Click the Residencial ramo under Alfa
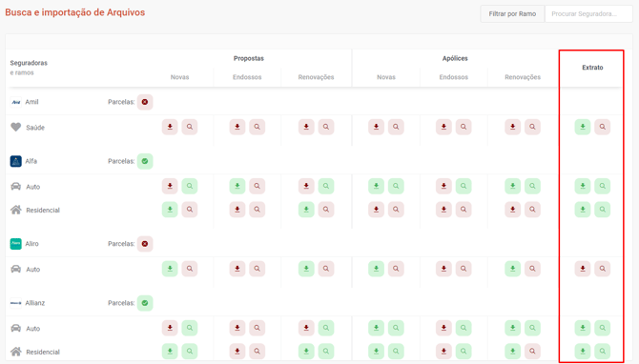This screenshot has height=364, width=639. click(43, 210)
